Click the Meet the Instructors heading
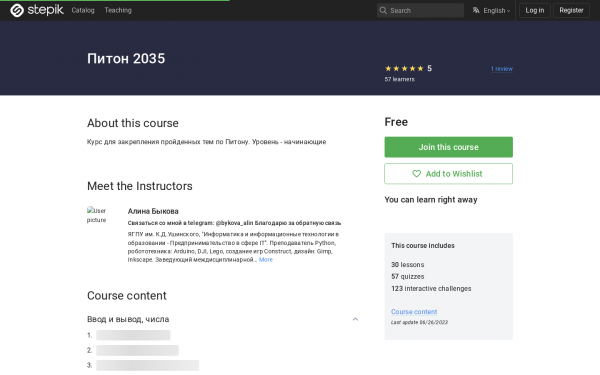This screenshot has height=375, width=600. [x=140, y=186]
